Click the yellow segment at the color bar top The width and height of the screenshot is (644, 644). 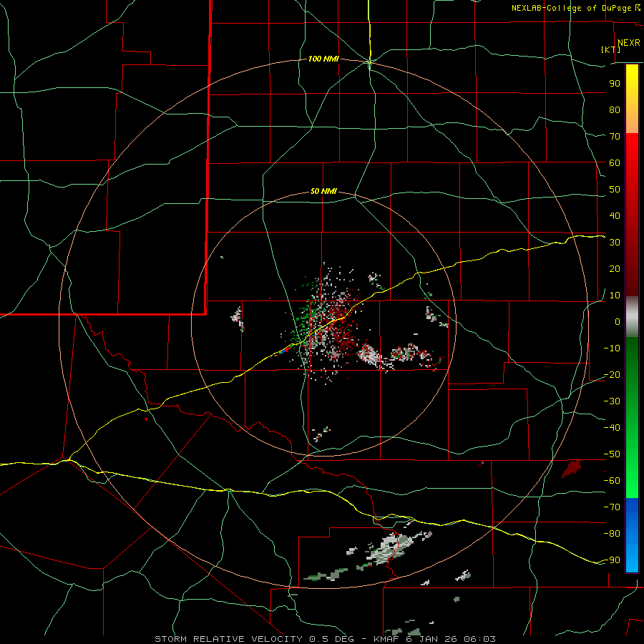pyautogui.click(x=632, y=99)
